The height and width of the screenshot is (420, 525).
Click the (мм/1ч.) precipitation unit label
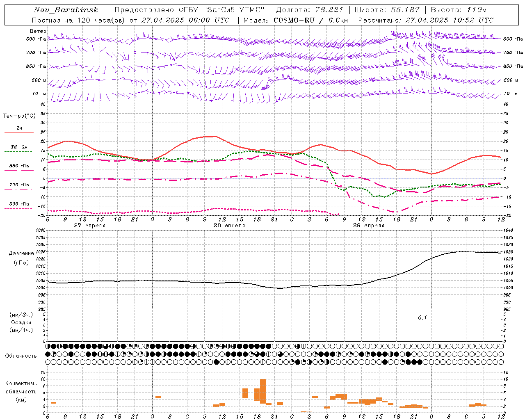pyautogui.click(x=21, y=330)
